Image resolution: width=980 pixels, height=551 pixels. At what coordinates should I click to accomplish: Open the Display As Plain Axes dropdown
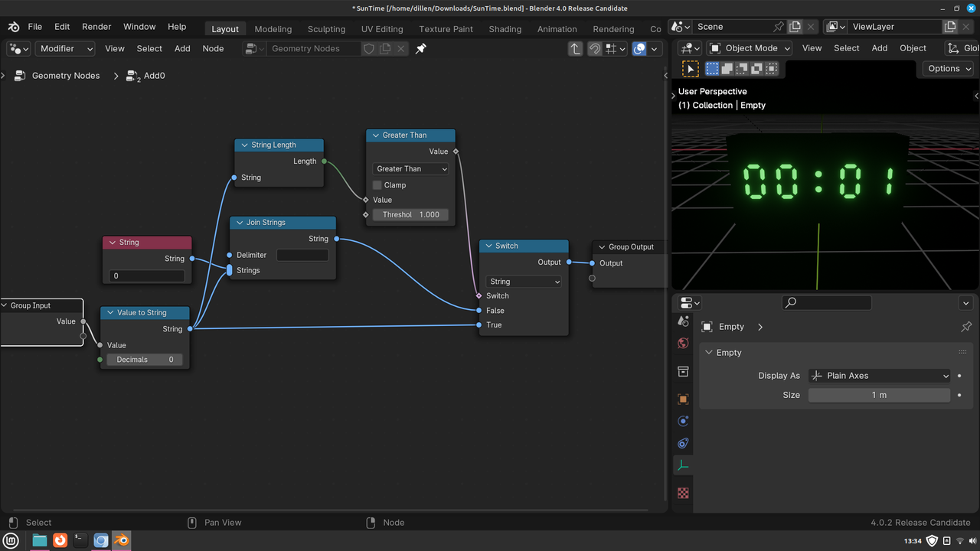[x=879, y=376]
